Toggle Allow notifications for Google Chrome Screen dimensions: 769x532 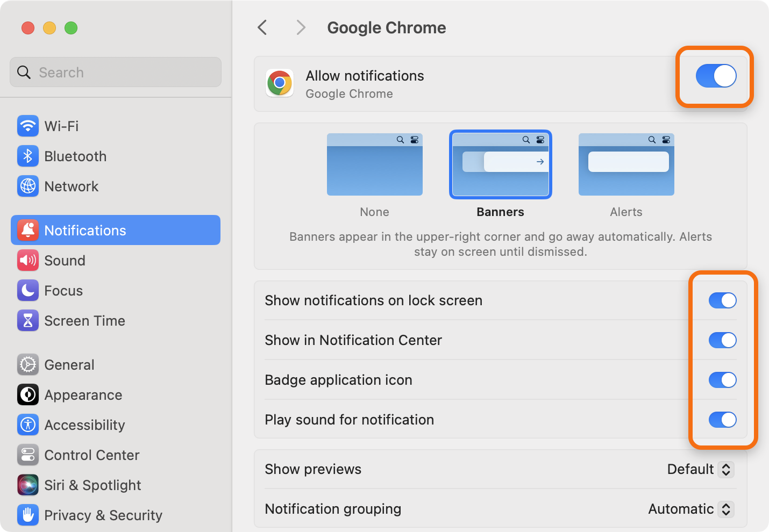coord(716,76)
